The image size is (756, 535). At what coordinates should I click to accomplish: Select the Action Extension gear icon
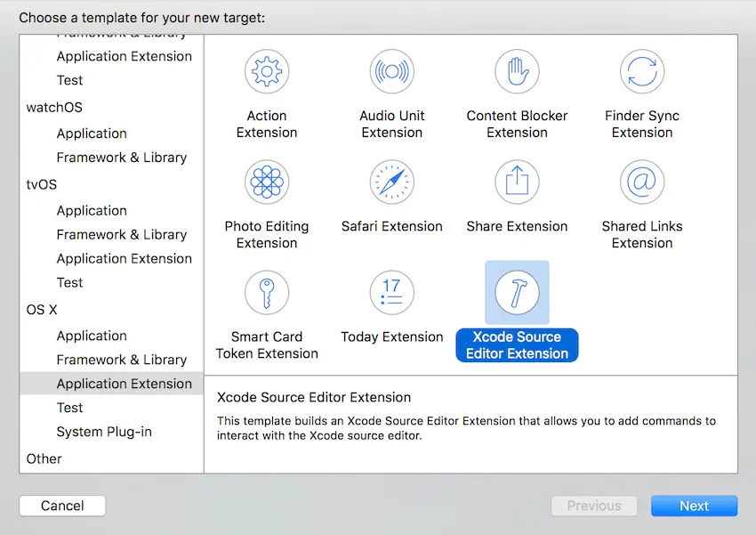tap(267, 71)
